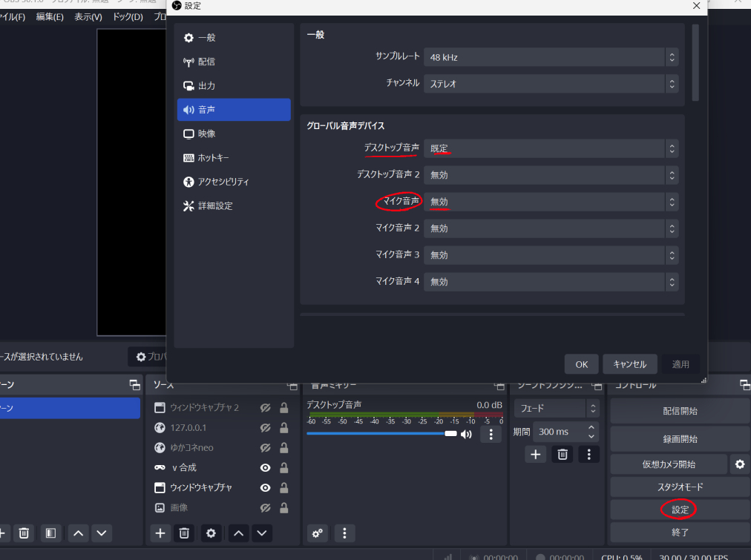This screenshot has width=751, height=560.
Task: Add a new source with plus icon
Action: click(160, 533)
